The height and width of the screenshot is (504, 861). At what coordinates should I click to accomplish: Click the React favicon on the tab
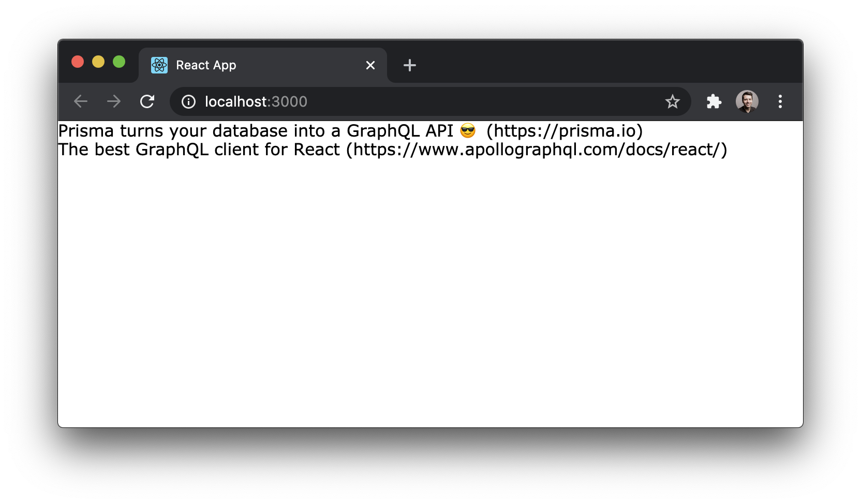pyautogui.click(x=159, y=65)
